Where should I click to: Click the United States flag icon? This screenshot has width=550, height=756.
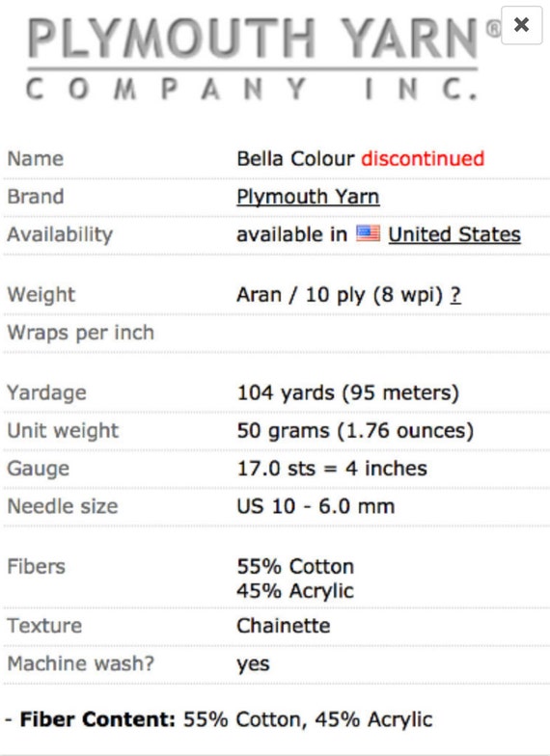[x=369, y=233]
